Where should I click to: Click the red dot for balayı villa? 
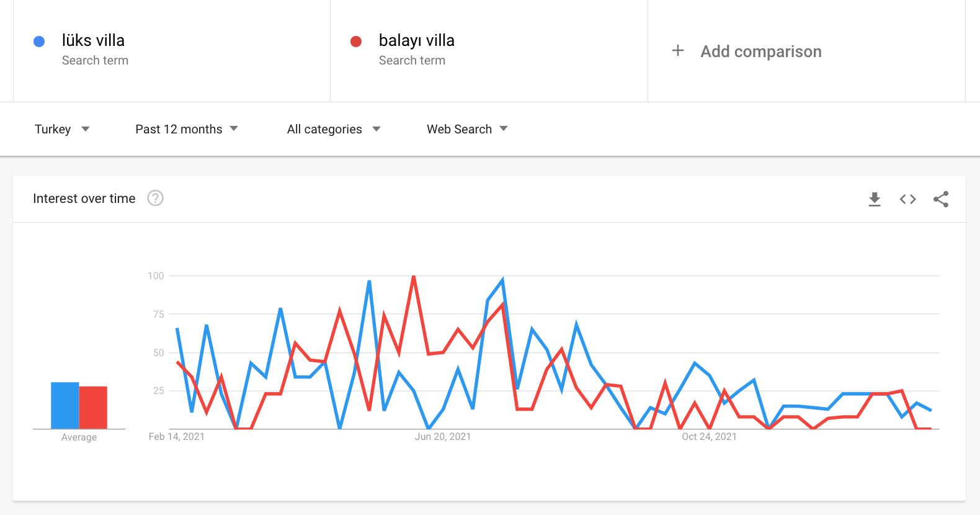point(356,42)
